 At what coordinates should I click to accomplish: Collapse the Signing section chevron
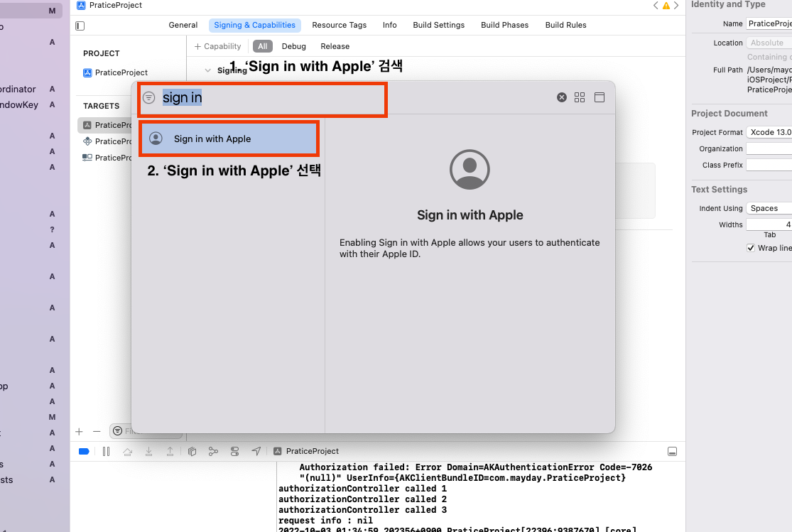[x=207, y=70]
